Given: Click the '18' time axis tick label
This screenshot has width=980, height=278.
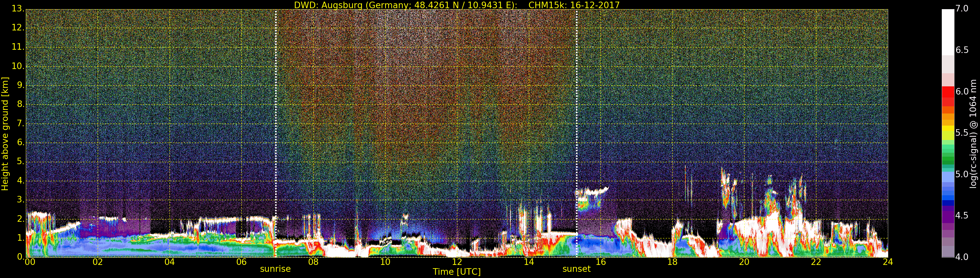Looking at the screenshot, I should (x=673, y=262).
